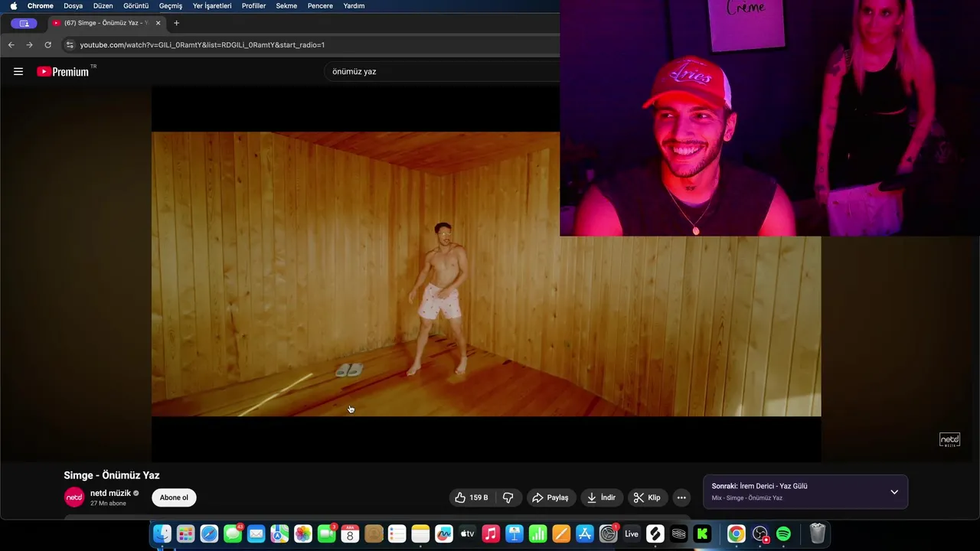Open the more actions three-dot menu
This screenshot has height=551, width=980.
click(x=681, y=497)
